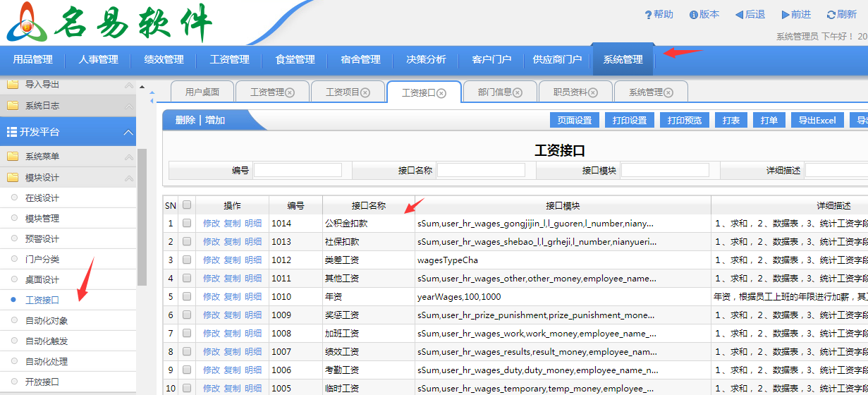
Task: Click the 接口模块 search input field
Action: click(665, 170)
